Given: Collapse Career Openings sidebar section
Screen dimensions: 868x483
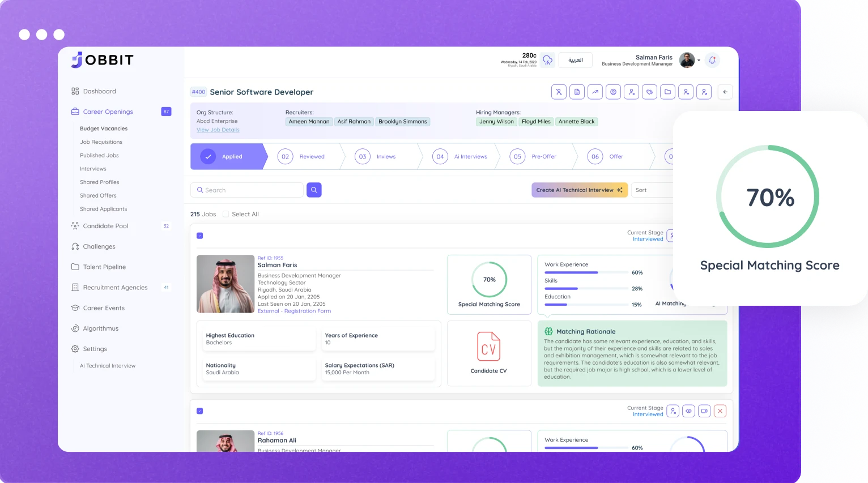Looking at the screenshot, I should coord(108,112).
